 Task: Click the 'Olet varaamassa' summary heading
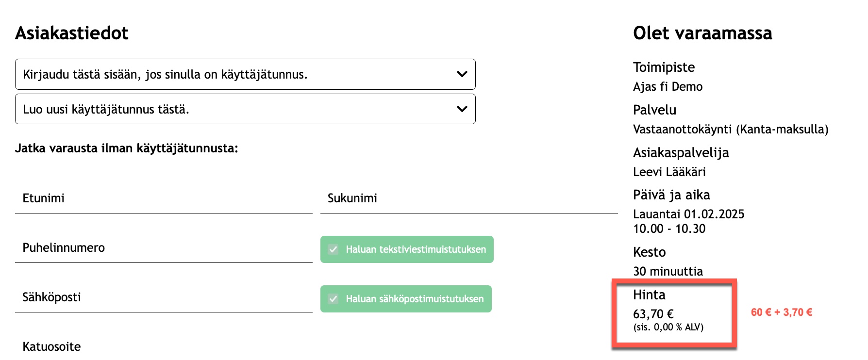pyautogui.click(x=702, y=33)
